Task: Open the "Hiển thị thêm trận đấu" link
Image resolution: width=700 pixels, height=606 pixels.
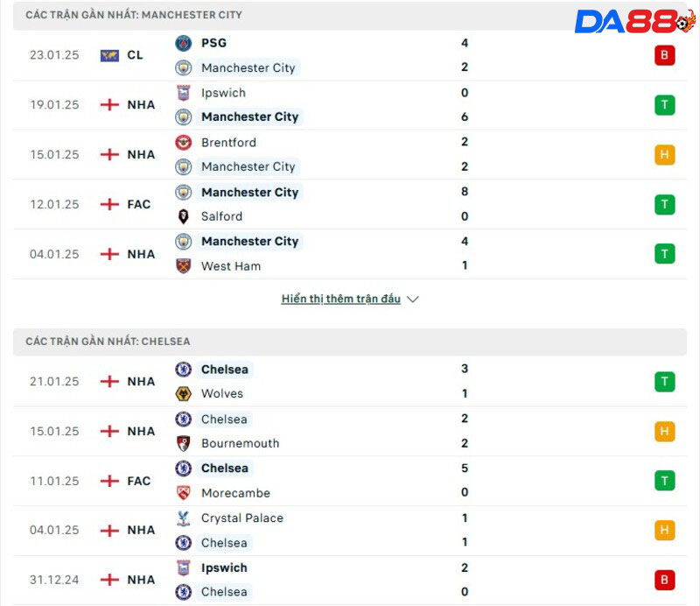Action: point(340,299)
